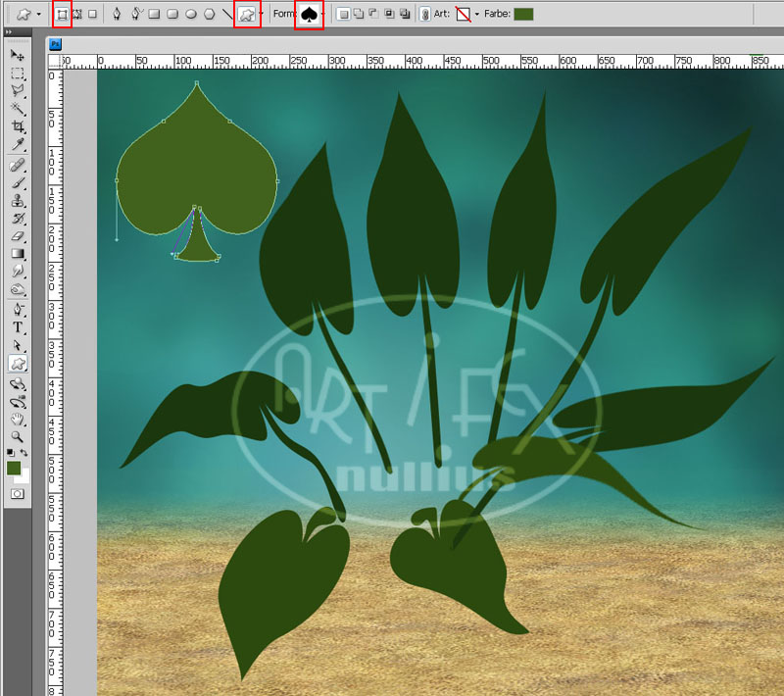The height and width of the screenshot is (696, 784).
Task: Select the 3D Rotate tool
Action: [18, 384]
